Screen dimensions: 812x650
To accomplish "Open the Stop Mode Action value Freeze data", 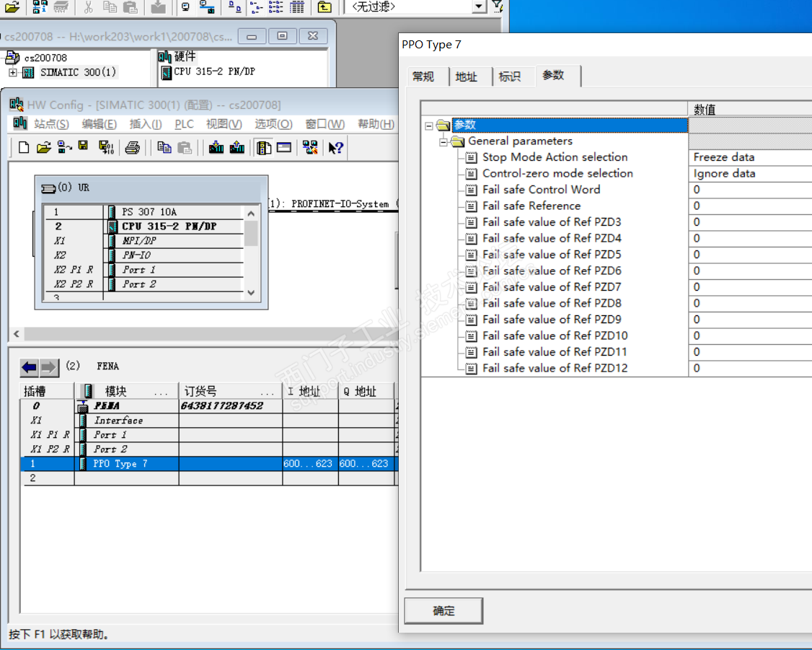I will coord(750,157).
